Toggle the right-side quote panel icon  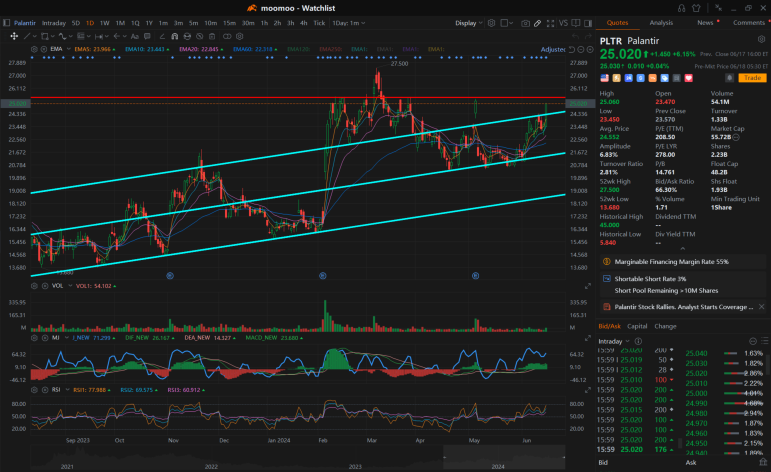pyautogui.click(x=588, y=23)
